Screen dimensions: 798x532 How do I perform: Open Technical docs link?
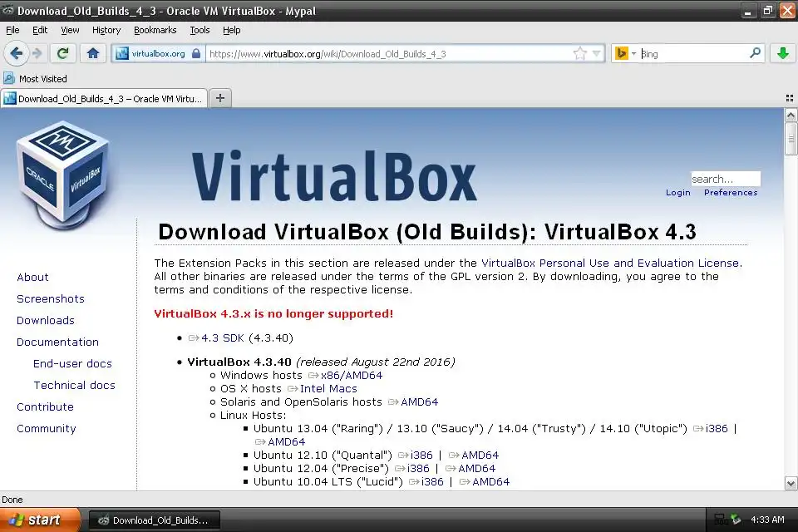click(x=74, y=386)
